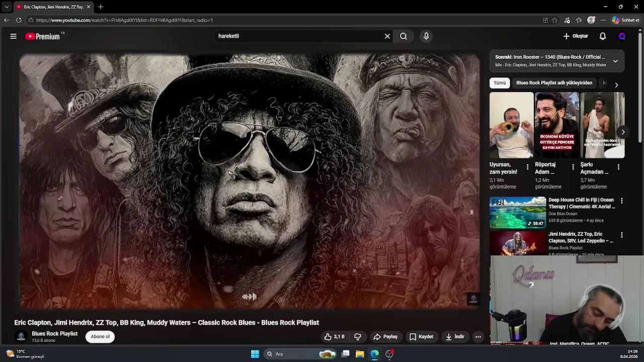Click the video player to pause
Image resolution: width=644 pixels, height=362 pixels.
(250, 181)
